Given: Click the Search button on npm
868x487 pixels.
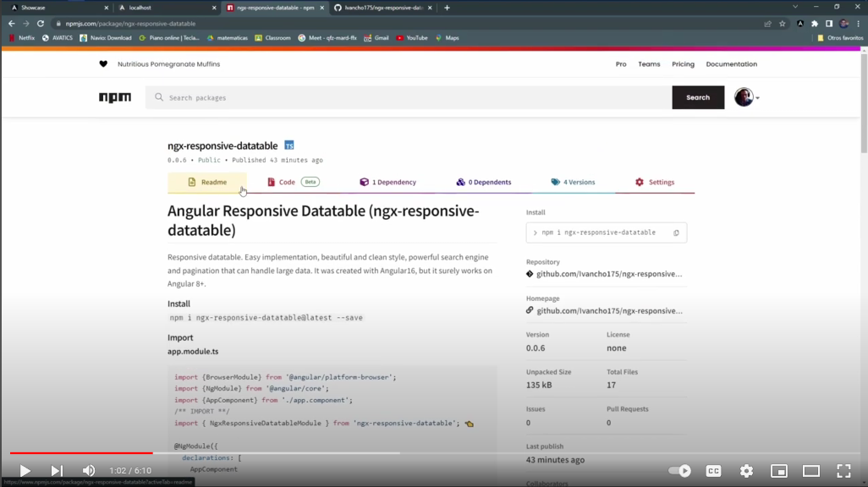Looking at the screenshot, I should click(697, 96).
